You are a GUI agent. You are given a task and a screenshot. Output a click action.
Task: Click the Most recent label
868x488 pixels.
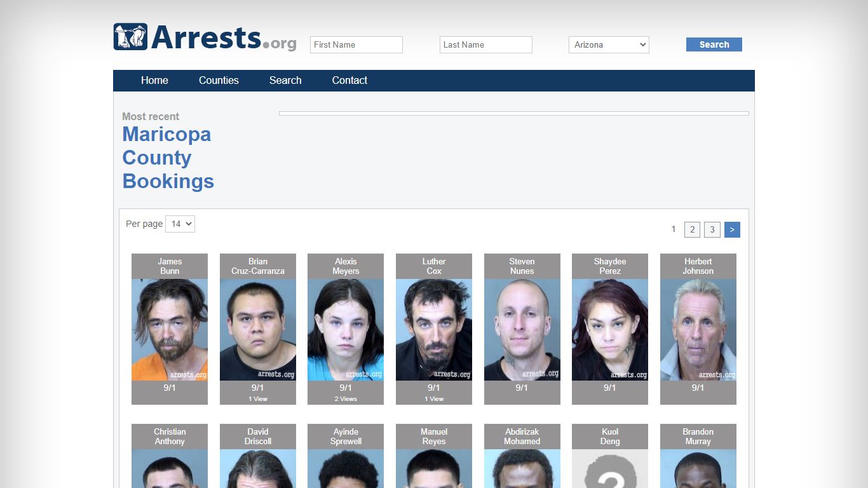[x=151, y=116]
